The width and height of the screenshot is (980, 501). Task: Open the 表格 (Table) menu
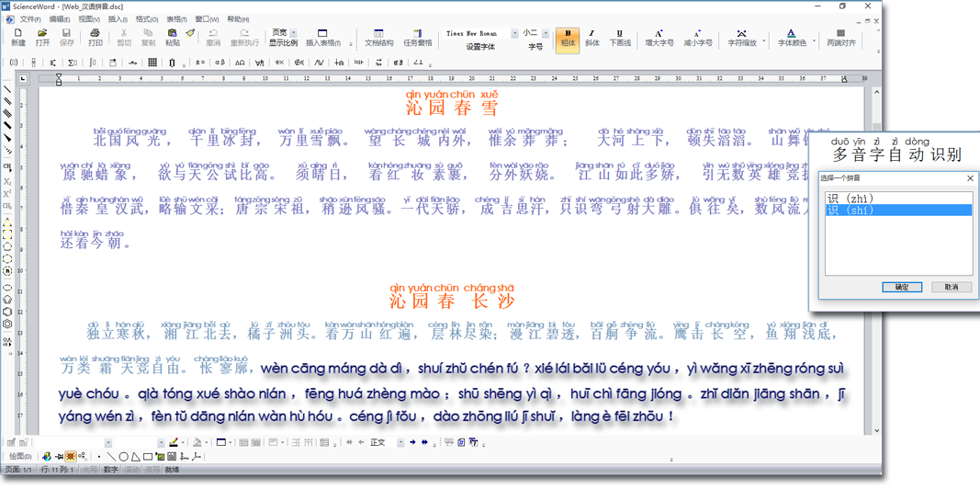(x=176, y=19)
